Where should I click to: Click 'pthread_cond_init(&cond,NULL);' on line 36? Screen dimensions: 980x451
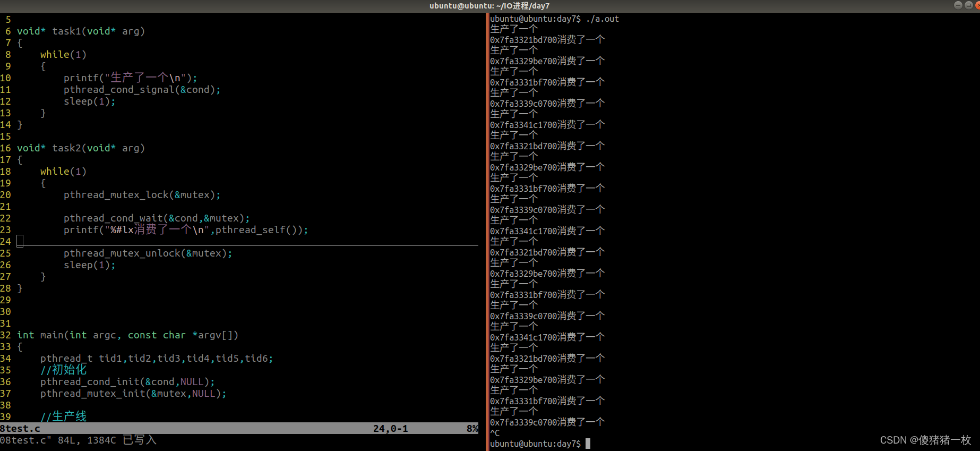pyautogui.click(x=128, y=382)
